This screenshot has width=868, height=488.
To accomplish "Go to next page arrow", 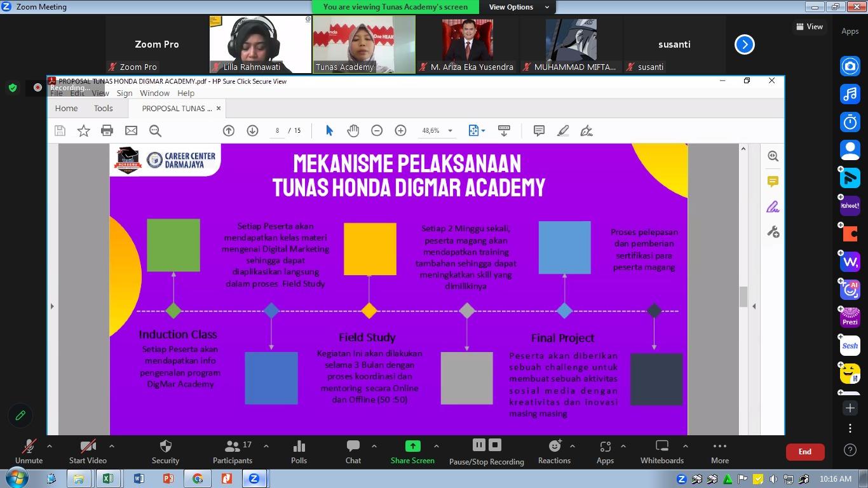I will (252, 130).
